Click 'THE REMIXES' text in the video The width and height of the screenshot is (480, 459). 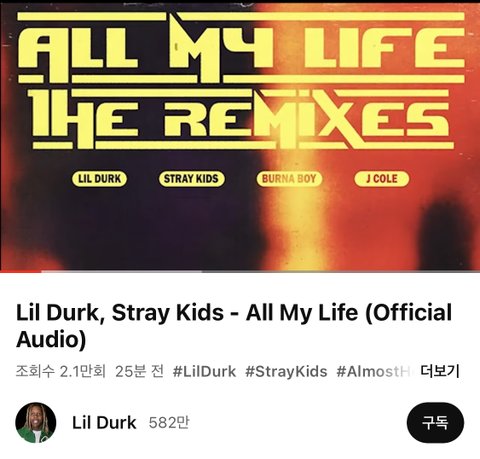[x=241, y=119]
